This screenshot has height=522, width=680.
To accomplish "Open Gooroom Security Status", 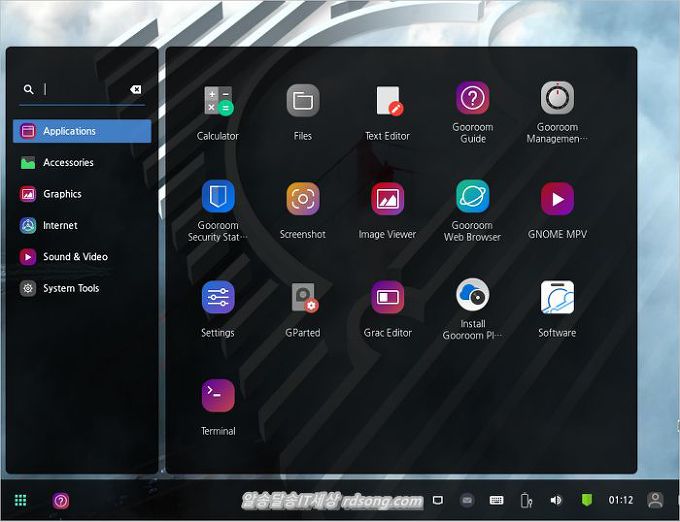I will coord(218,198).
